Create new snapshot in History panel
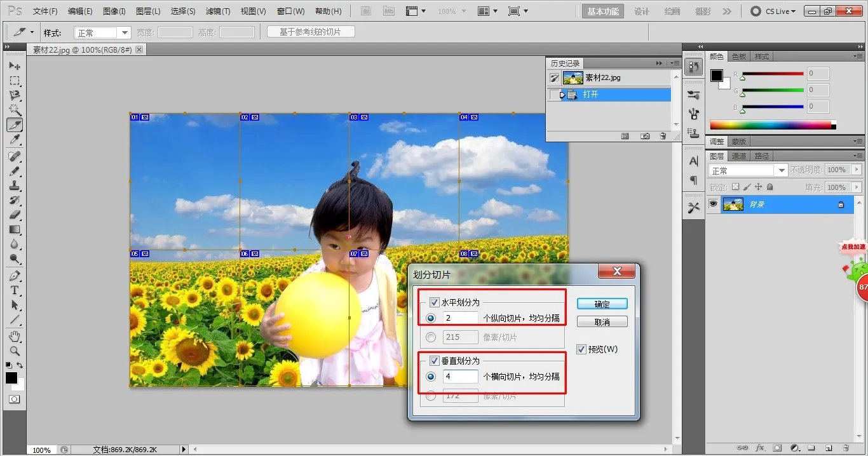 point(645,136)
